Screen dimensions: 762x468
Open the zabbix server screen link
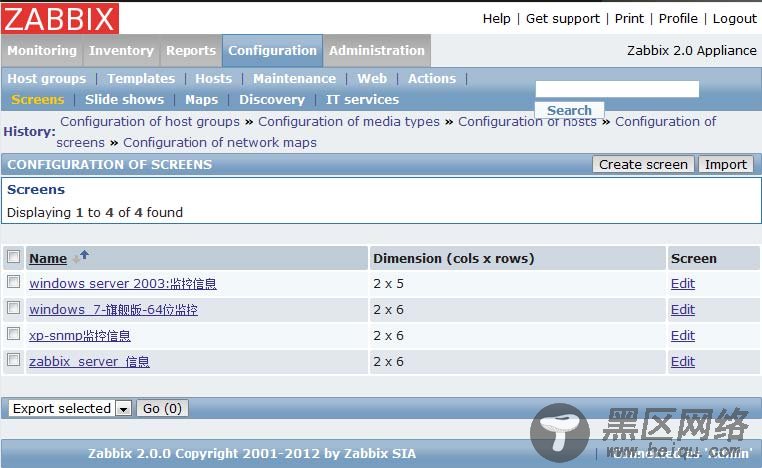(x=89, y=362)
